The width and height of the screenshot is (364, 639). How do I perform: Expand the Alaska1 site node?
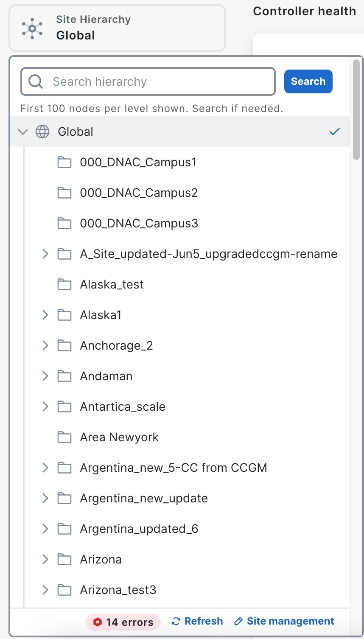point(45,315)
